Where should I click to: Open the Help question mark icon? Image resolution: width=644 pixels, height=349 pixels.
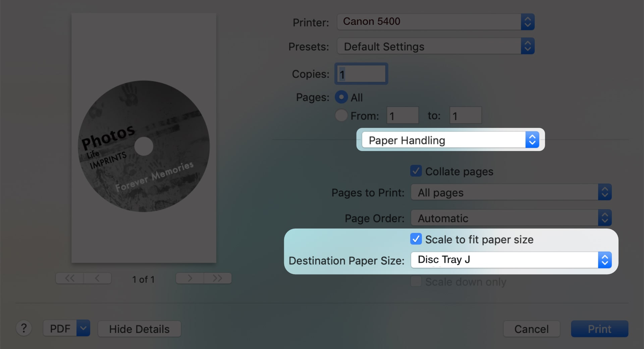click(x=24, y=329)
